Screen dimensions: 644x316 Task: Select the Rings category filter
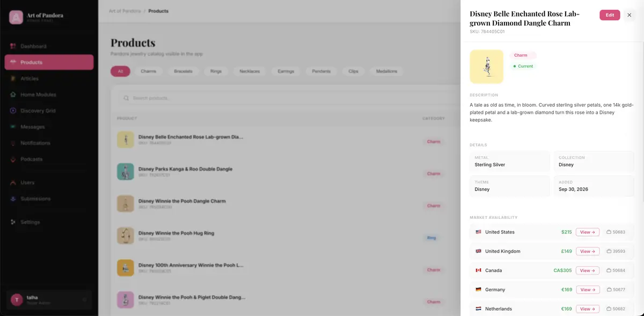(216, 71)
